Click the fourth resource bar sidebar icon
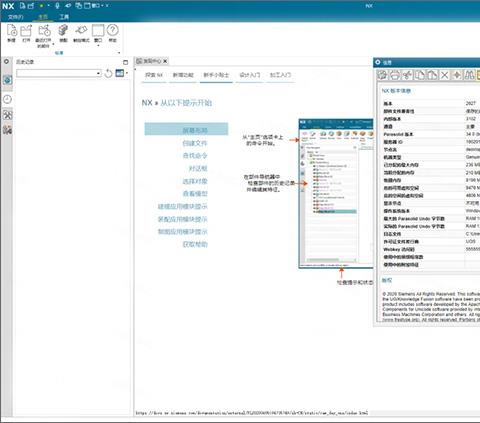480x423 pixels. point(7,115)
